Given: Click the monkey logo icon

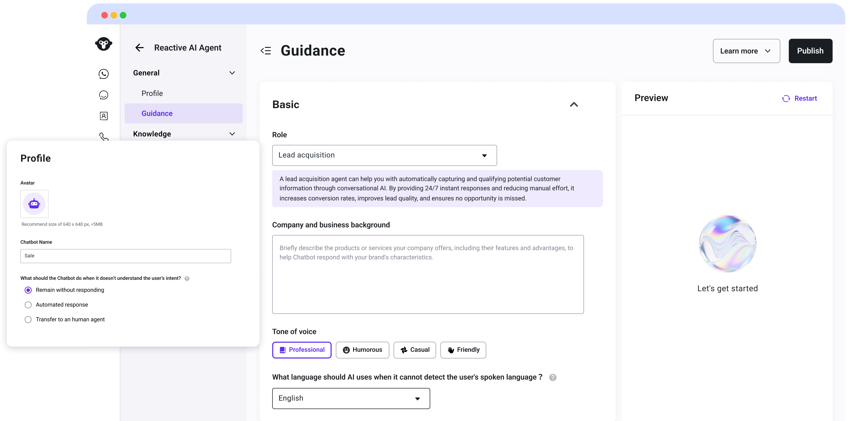Looking at the screenshot, I should (103, 44).
